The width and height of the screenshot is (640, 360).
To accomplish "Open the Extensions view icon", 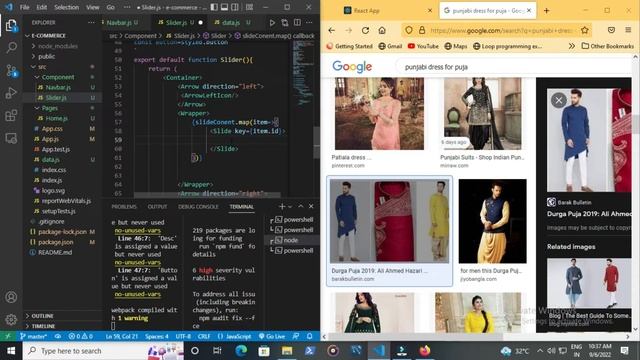I will 11,116.
